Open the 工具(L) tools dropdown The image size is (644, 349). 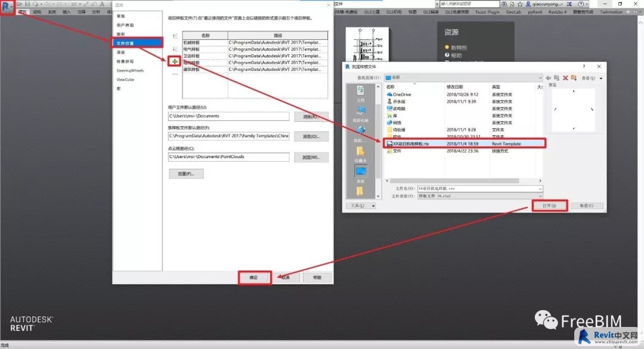pyautogui.click(x=361, y=206)
